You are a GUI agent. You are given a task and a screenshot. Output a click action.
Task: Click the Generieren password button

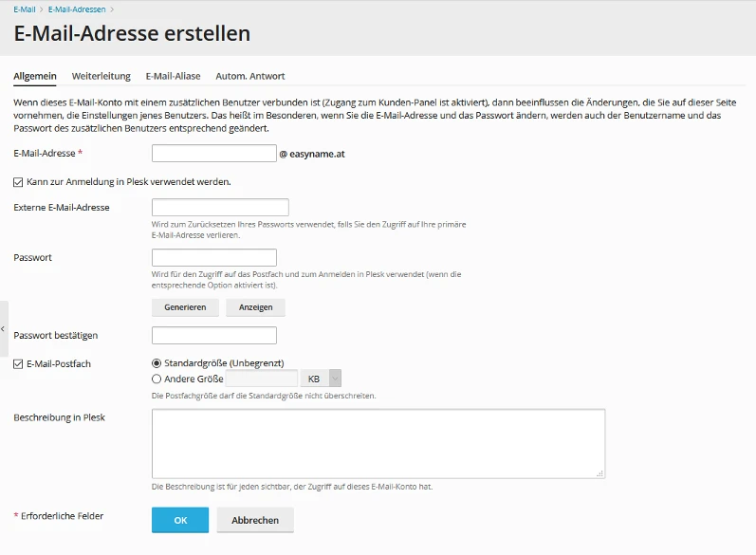tap(185, 307)
